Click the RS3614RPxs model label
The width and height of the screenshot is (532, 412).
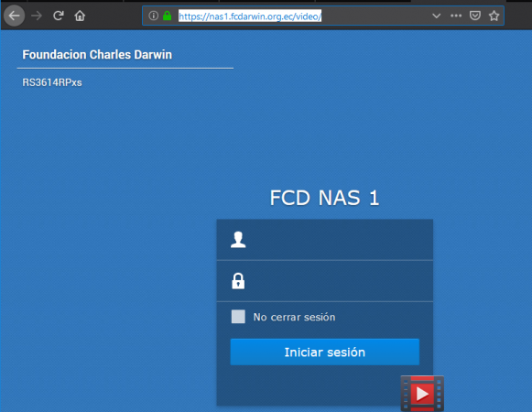pos(52,82)
